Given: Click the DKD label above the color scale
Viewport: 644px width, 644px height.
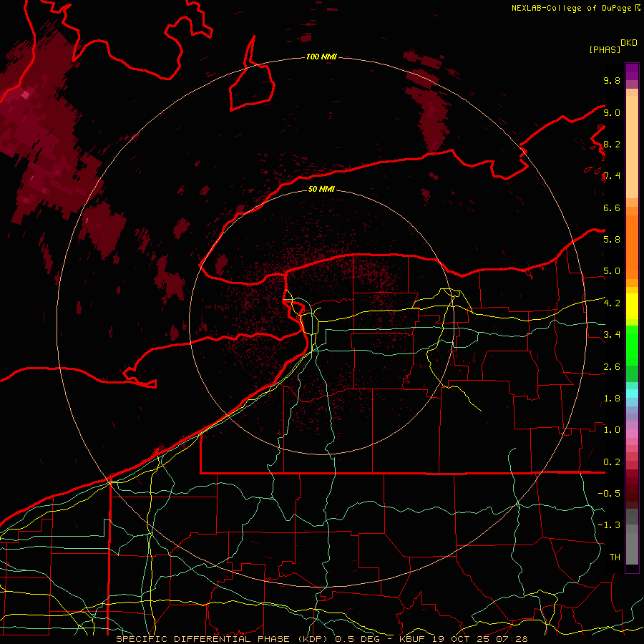Looking at the screenshot, I should pos(628,43).
